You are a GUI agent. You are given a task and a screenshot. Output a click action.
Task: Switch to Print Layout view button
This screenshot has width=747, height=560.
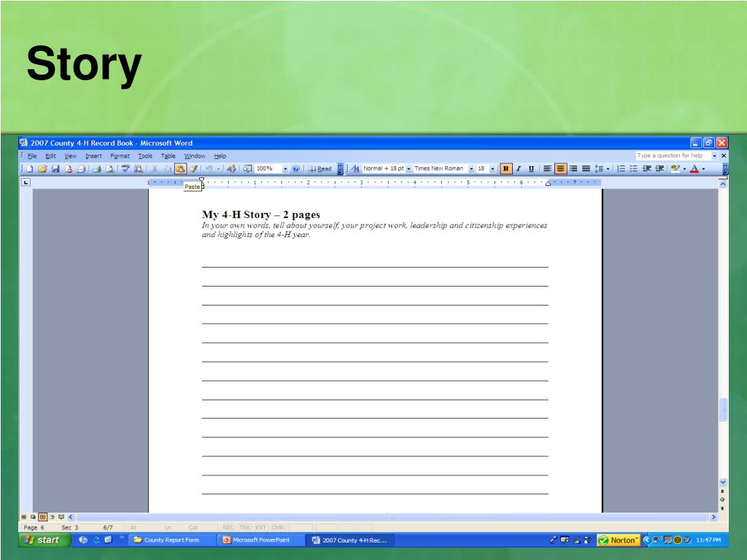click(x=42, y=517)
